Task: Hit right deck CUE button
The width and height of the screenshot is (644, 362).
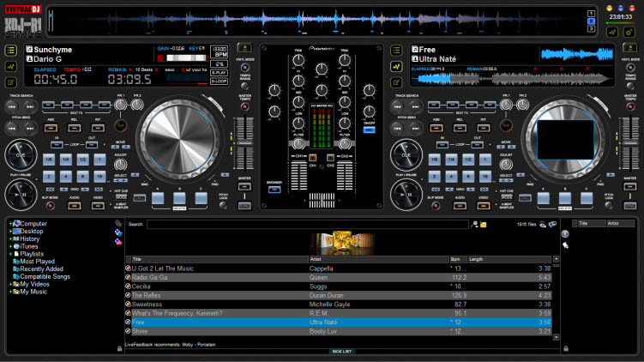Action: (x=406, y=155)
